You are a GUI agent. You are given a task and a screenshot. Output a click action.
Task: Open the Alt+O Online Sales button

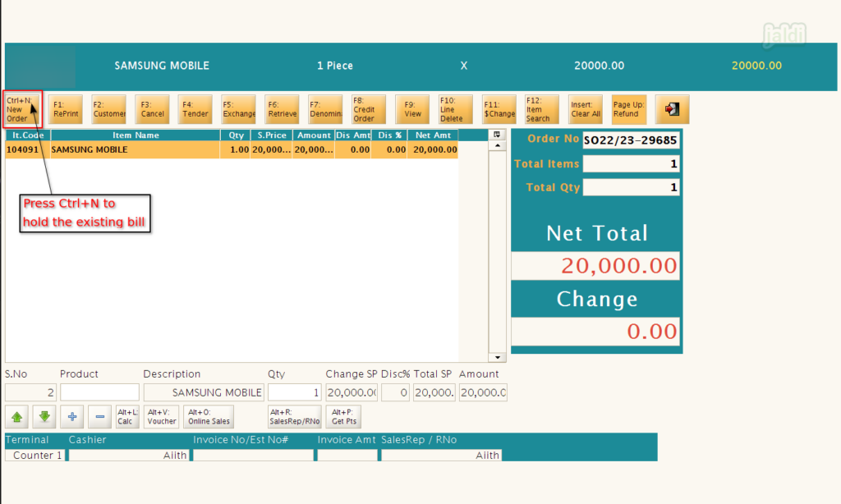coord(209,417)
